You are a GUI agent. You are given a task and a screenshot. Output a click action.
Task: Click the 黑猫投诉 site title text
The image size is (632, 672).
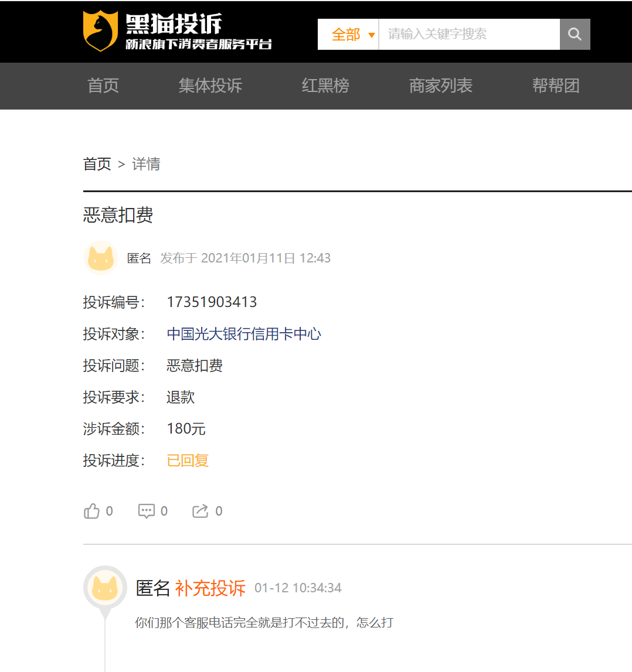point(174,23)
